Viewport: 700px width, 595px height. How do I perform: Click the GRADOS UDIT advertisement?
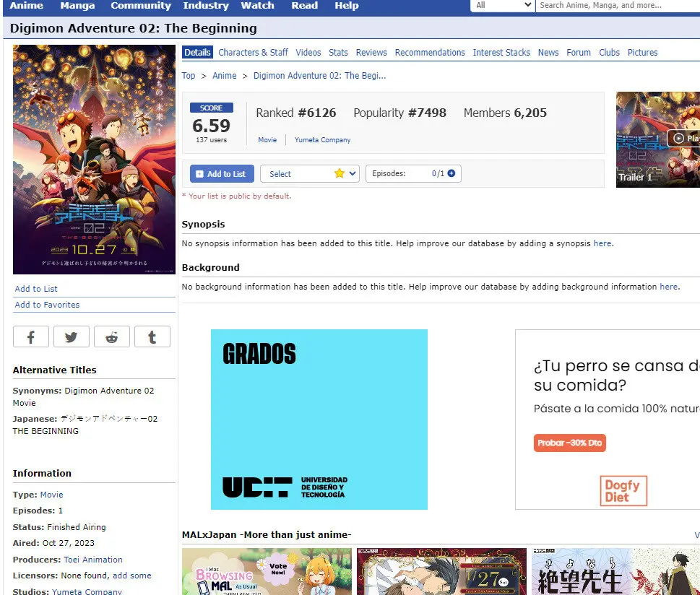pos(319,420)
